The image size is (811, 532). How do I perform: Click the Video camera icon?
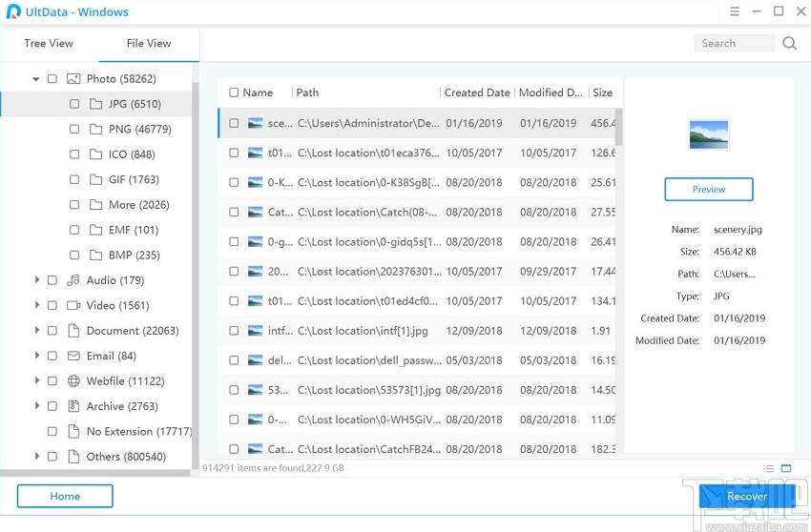coord(73,305)
